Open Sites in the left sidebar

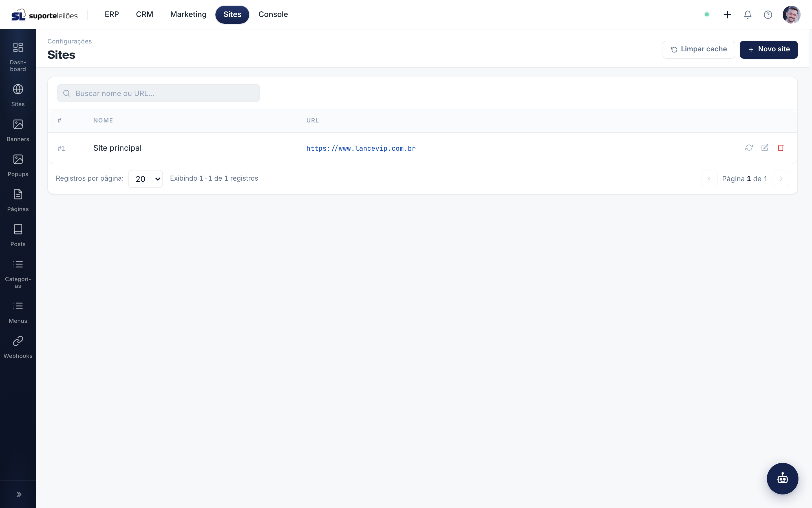pyautogui.click(x=18, y=95)
